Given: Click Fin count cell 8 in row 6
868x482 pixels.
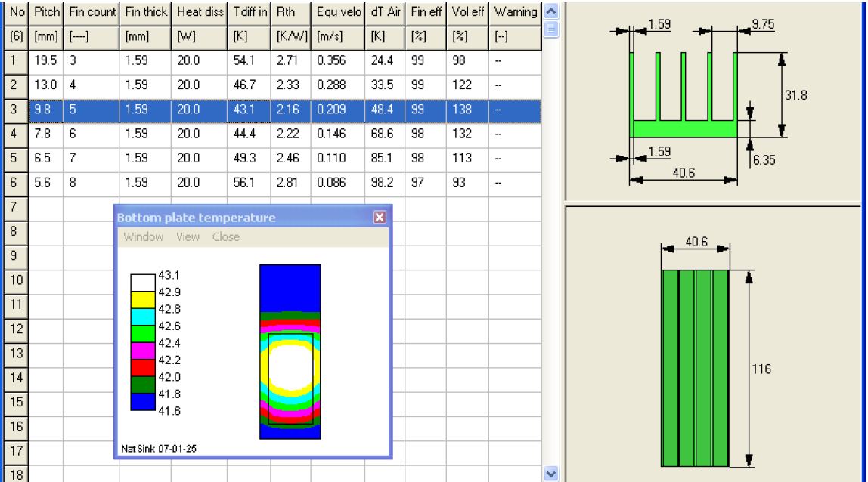Looking at the screenshot, I should pos(91,183).
